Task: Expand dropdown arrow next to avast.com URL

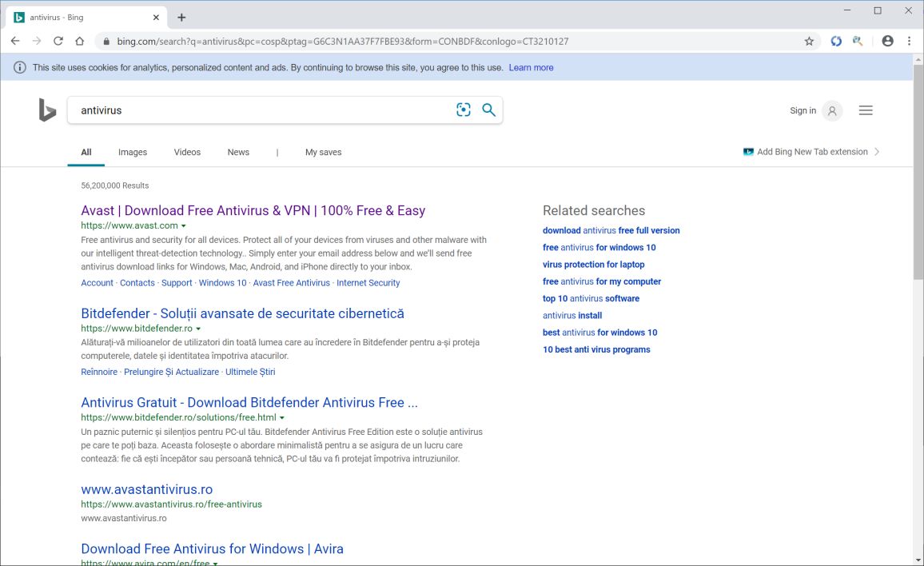Action: tap(184, 226)
